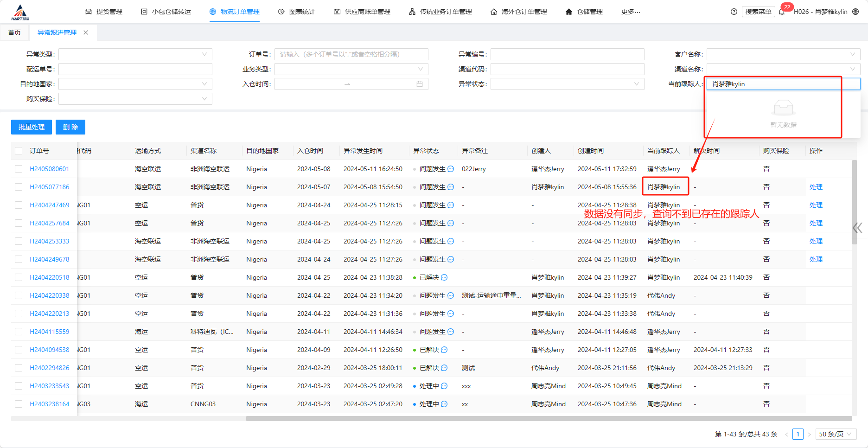Close the 异常跟进管理 tab
868x448 pixels.
coord(86,32)
